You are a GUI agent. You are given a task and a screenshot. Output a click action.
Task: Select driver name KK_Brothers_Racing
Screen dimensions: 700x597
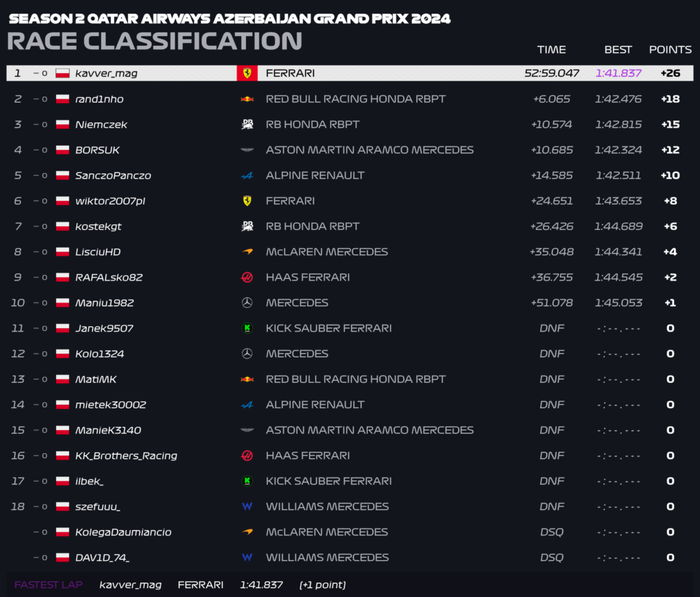coord(126,455)
